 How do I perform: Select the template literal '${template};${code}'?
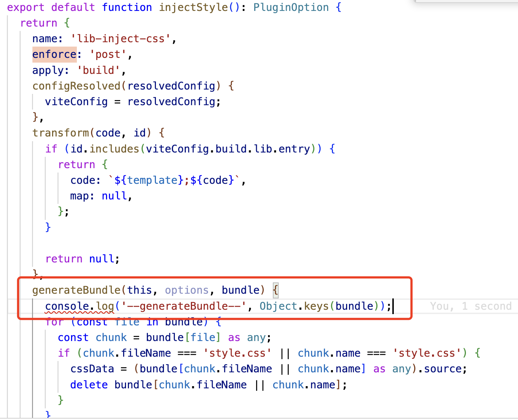(x=171, y=180)
